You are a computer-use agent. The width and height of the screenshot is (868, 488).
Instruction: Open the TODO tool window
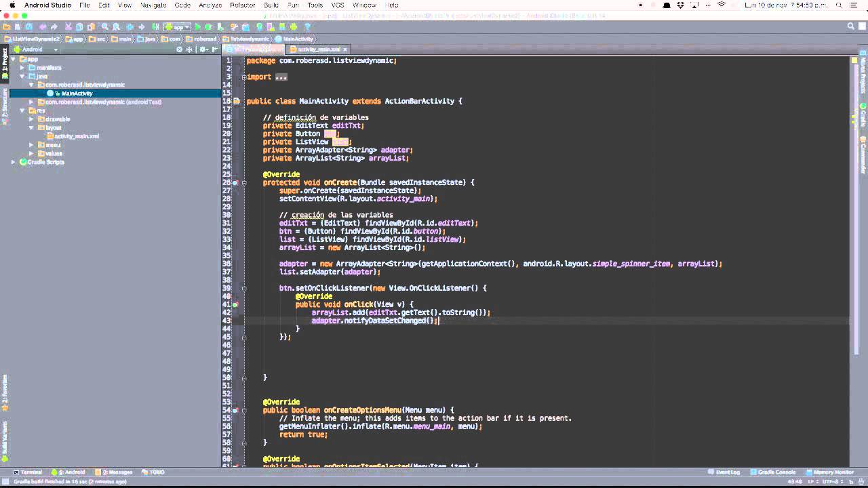click(x=154, y=472)
